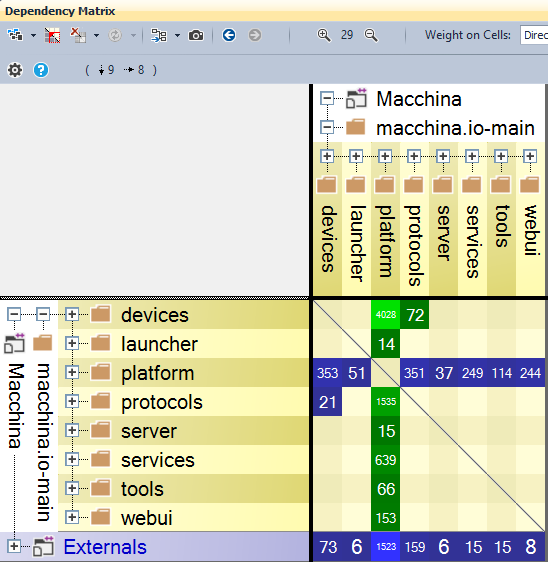Click the green 639 cell in services row
The height and width of the screenshot is (562, 548).
click(385, 459)
